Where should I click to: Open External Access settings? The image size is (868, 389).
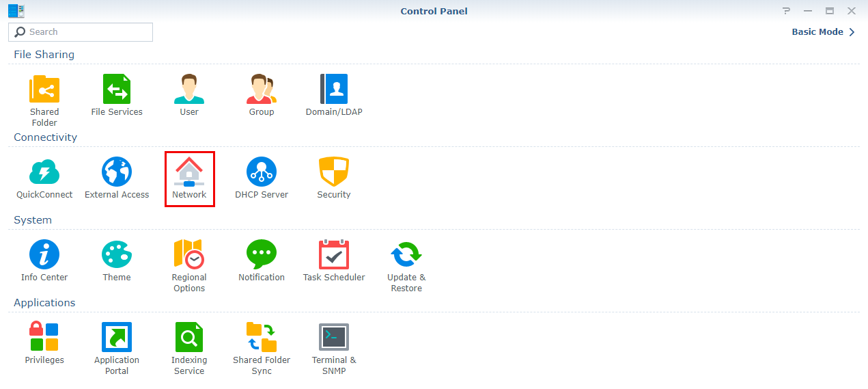pyautogui.click(x=117, y=172)
